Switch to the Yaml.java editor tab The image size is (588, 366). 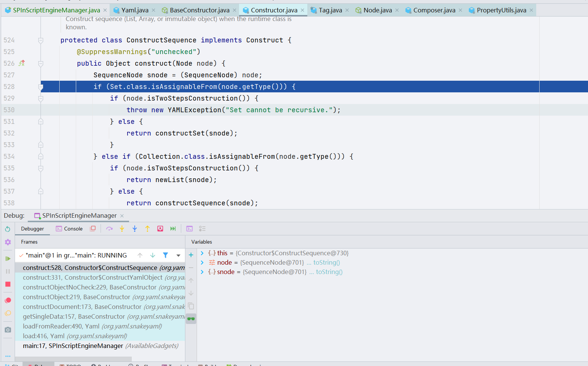click(135, 10)
